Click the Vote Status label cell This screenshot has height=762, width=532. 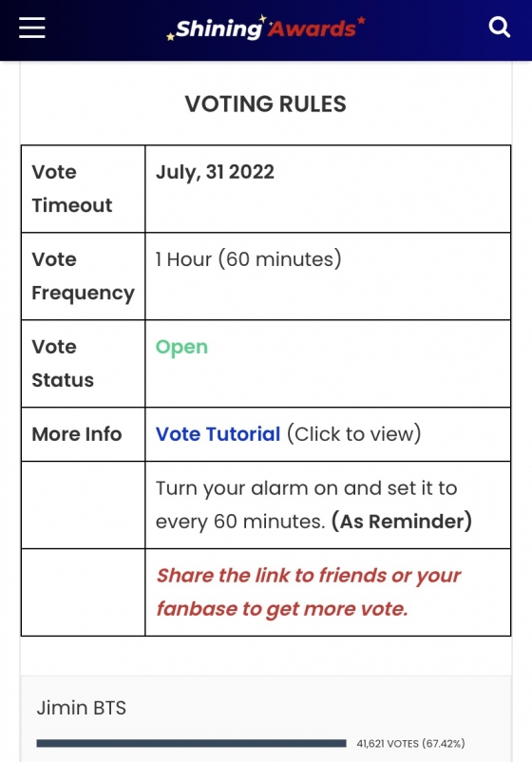click(x=83, y=364)
